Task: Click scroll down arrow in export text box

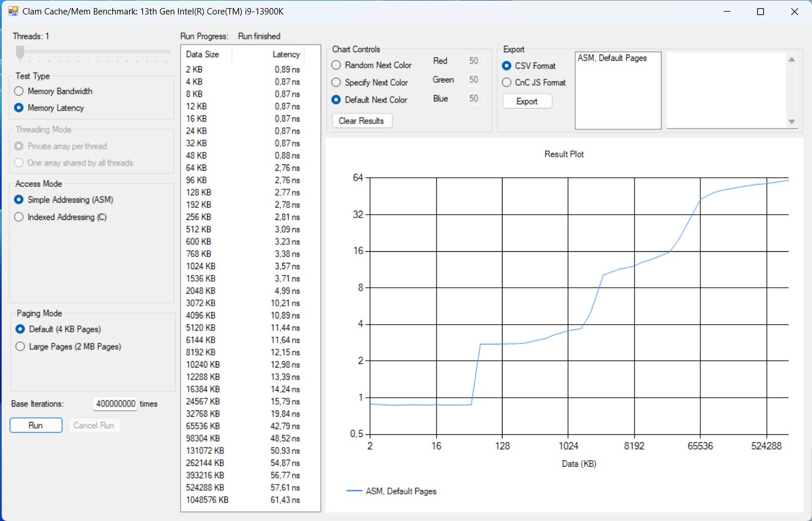Action: [x=792, y=122]
